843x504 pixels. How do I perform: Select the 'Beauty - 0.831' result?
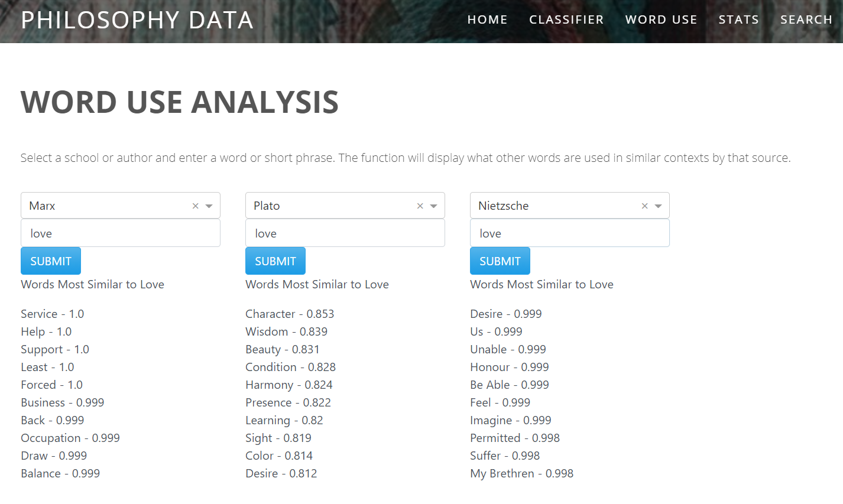[x=283, y=349]
